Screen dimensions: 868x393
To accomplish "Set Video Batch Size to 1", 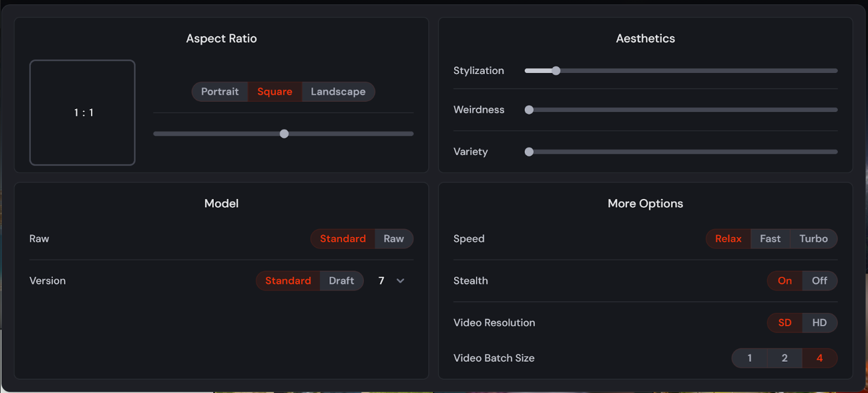I will point(749,358).
